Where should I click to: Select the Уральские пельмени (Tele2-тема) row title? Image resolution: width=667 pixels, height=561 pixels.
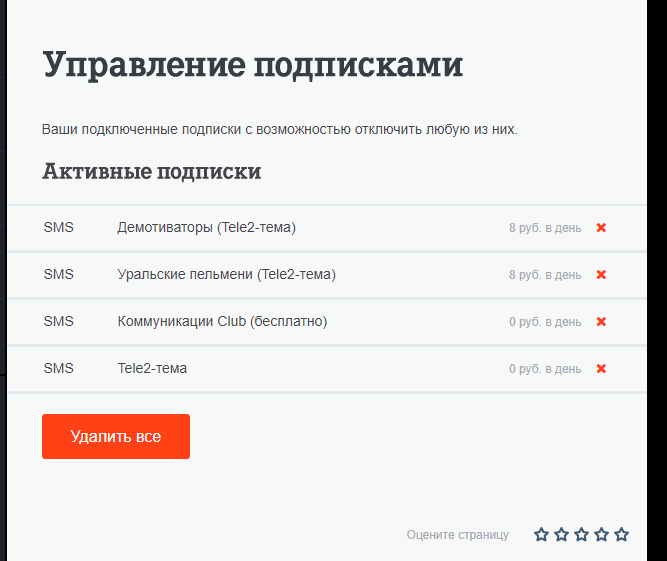click(226, 274)
